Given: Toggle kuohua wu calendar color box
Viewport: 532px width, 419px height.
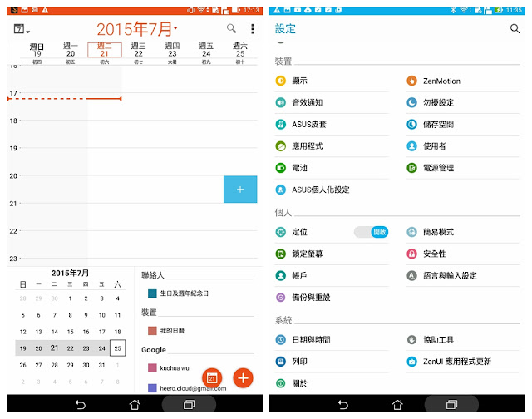Looking at the screenshot, I should point(152,367).
